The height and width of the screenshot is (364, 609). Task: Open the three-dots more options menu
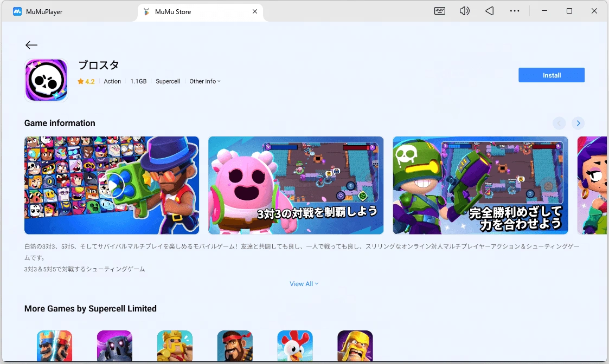click(x=515, y=11)
